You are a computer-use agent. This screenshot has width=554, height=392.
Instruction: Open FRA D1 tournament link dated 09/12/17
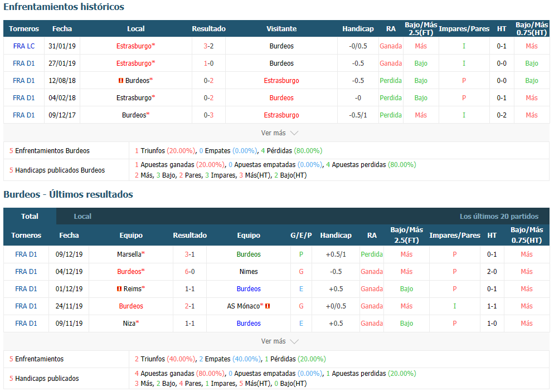click(23, 115)
